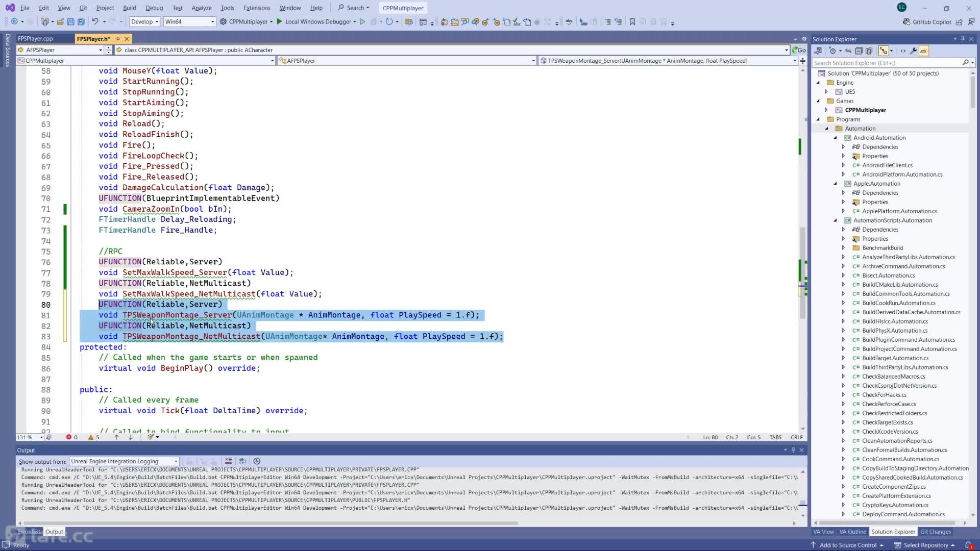
Task: Open the Analyze menu
Action: [202, 8]
